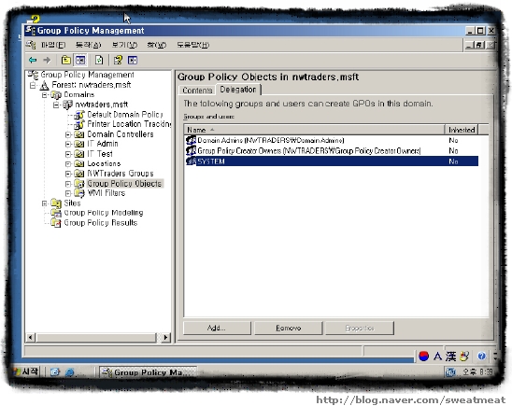Select Locations in the tree
512x420 pixels.
(x=104, y=163)
